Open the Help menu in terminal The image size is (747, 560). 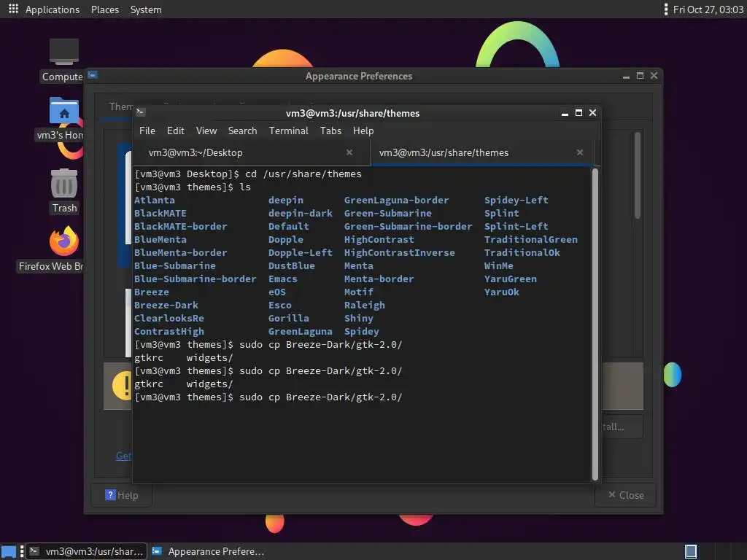tap(363, 131)
